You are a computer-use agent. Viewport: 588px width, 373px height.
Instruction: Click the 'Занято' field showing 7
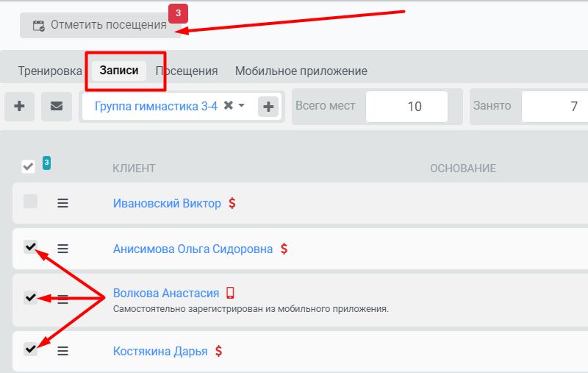555,107
